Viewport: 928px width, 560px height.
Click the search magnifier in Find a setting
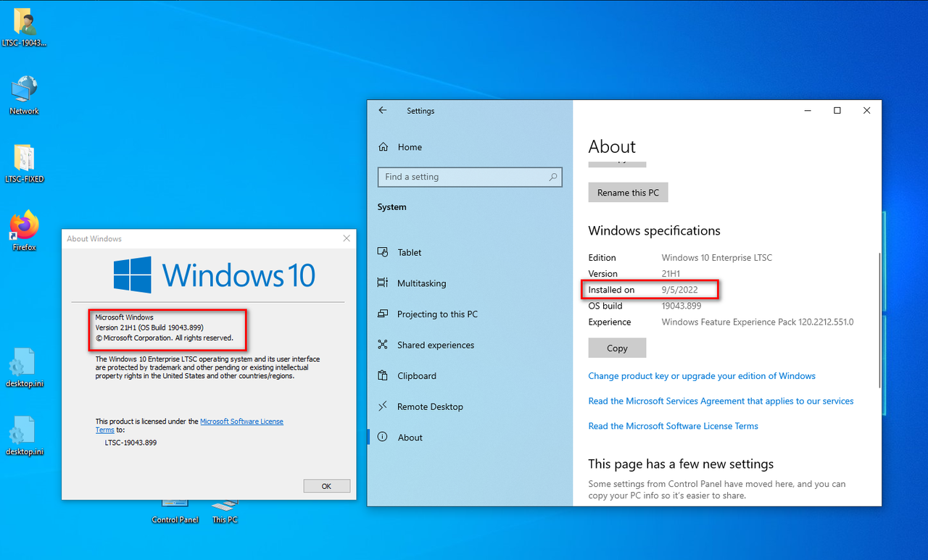point(553,177)
